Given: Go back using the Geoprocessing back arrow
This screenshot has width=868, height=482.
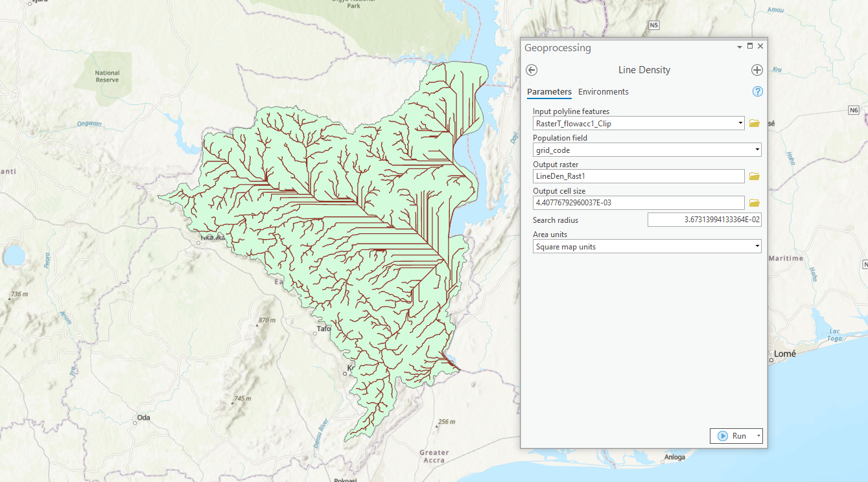Looking at the screenshot, I should [532, 70].
